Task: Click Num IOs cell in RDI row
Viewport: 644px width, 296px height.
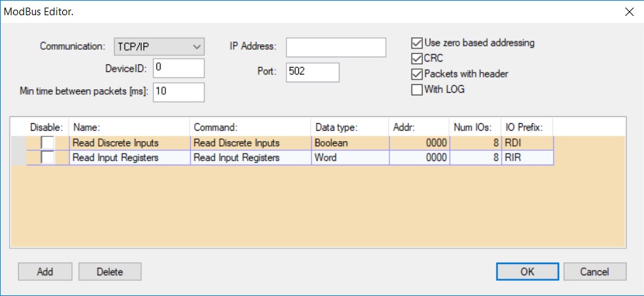Action: tap(476, 143)
